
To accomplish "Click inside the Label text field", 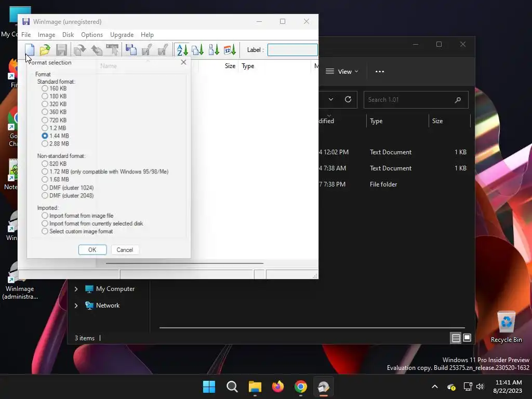I will pyautogui.click(x=292, y=50).
